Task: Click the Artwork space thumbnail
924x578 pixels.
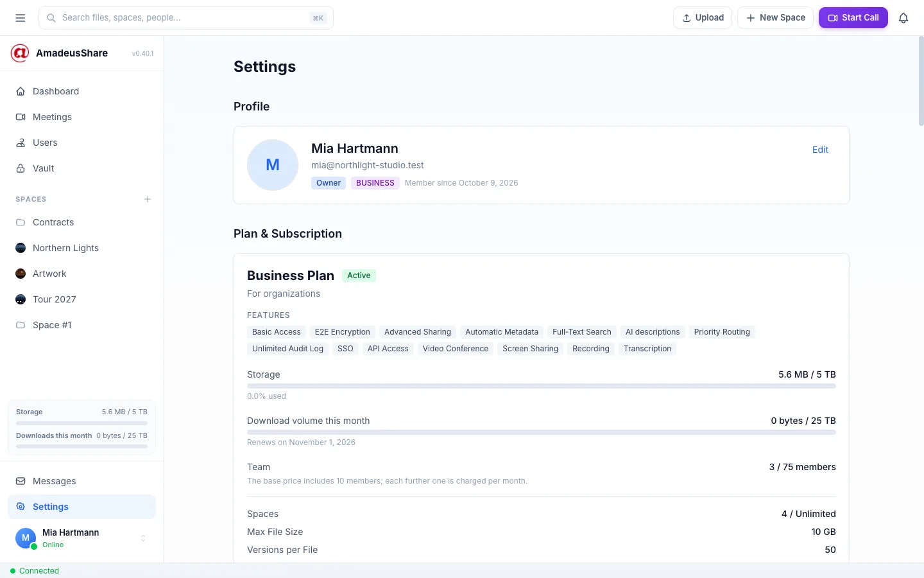Action: 21,274
